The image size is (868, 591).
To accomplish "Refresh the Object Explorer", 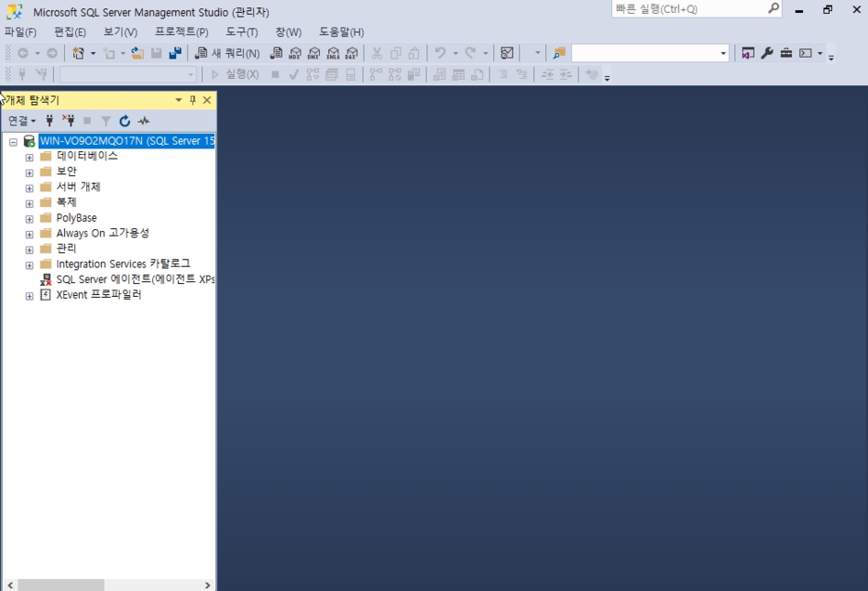I will 124,121.
